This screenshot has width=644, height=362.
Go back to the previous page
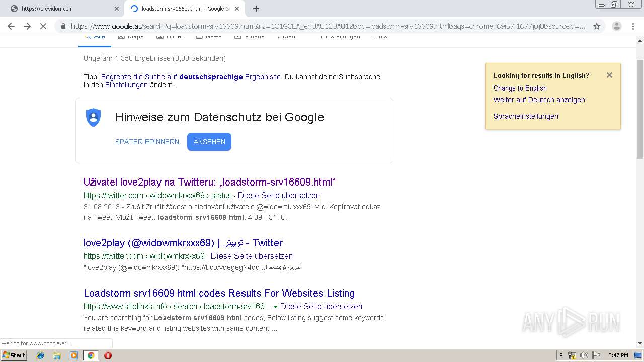[x=11, y=26]
